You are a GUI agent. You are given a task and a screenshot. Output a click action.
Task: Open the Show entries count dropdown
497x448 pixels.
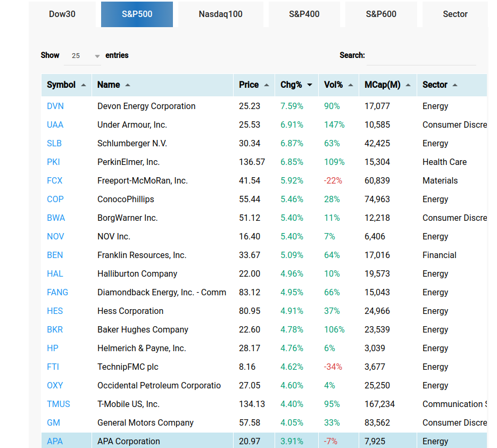[x=82, y=56]
